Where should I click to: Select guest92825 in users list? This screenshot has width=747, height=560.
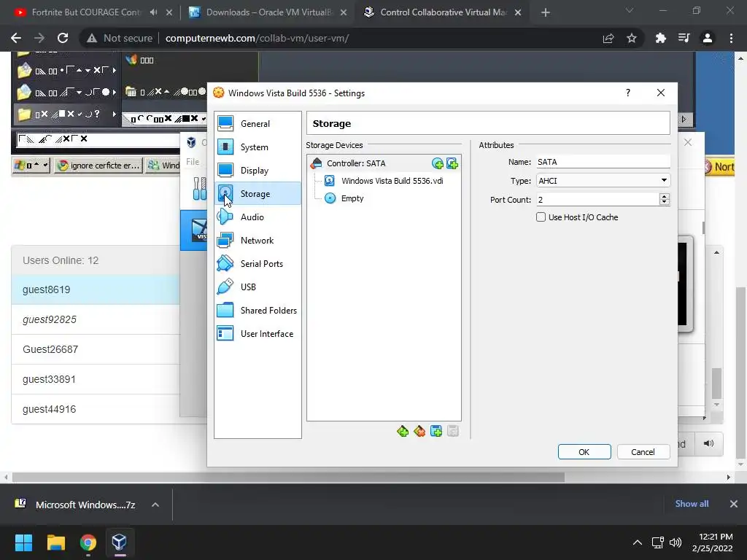tap(96, 319)
